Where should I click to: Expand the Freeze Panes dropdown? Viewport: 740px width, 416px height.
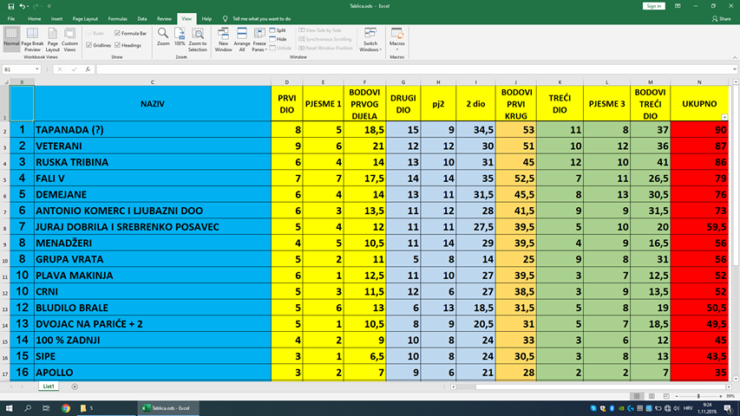click(260, 40)
